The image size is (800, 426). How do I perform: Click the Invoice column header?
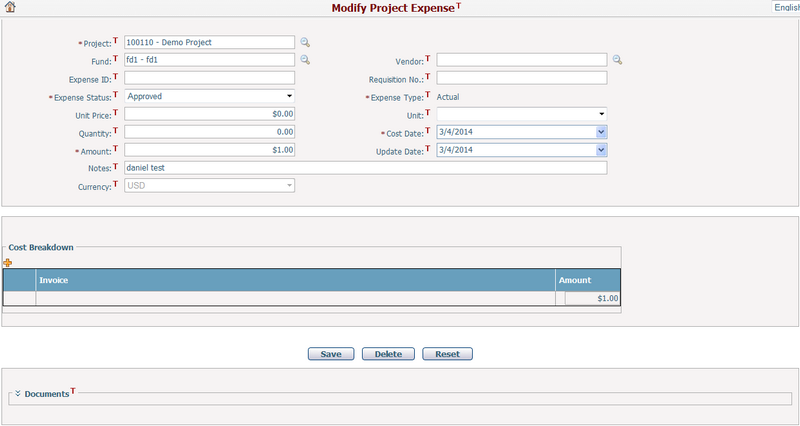pyautogui.click(x=295, y=280)
